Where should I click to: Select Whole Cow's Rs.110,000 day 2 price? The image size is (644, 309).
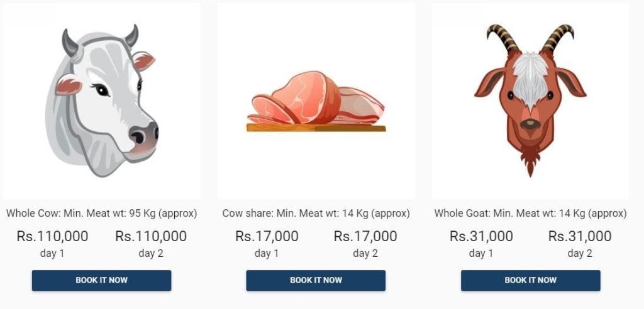(x=151, y=236)
